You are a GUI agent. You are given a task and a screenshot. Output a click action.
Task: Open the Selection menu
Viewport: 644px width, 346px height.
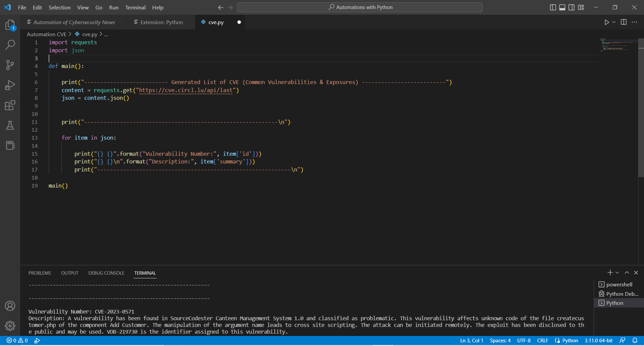coord(59,7)
